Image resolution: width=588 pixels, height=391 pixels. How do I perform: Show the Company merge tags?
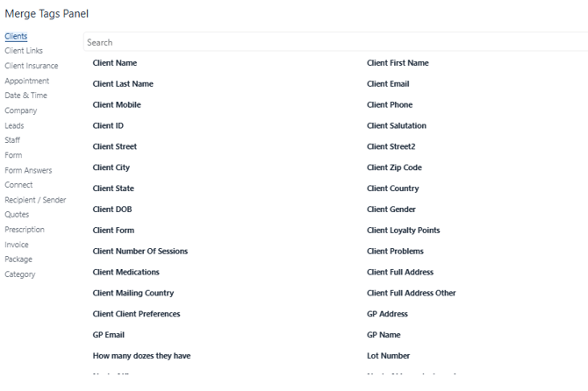tap(21, 110)
